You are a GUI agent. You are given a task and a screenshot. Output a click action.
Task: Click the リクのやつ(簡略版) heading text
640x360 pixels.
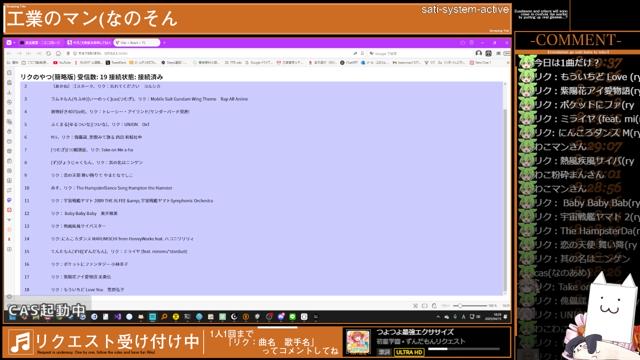tap(48, 77)
